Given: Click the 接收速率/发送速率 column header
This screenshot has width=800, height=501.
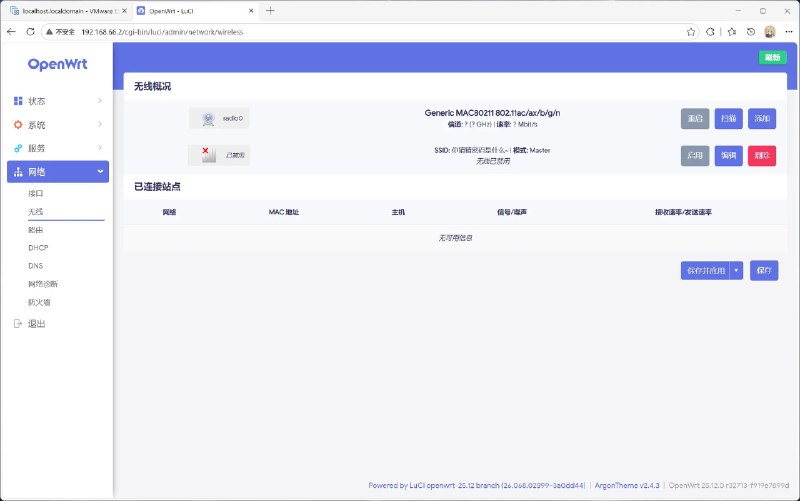Looking at the screenshot, I should pos(683,212).
